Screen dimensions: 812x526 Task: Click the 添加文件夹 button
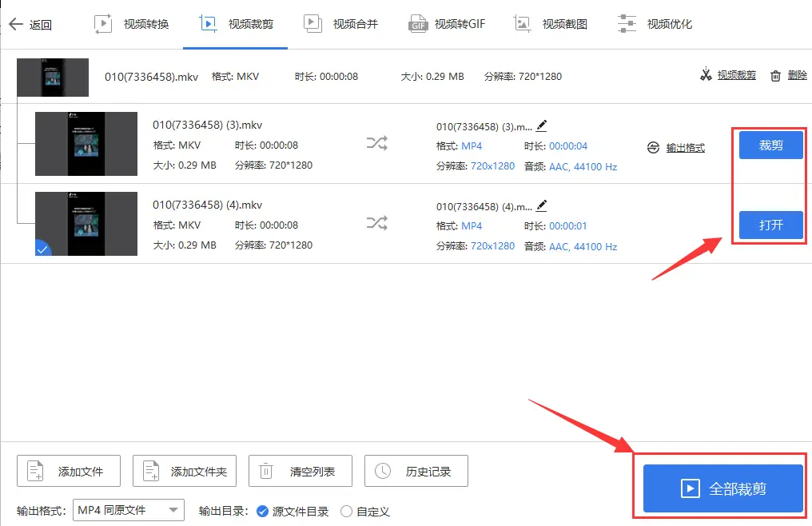coord(185,471)
